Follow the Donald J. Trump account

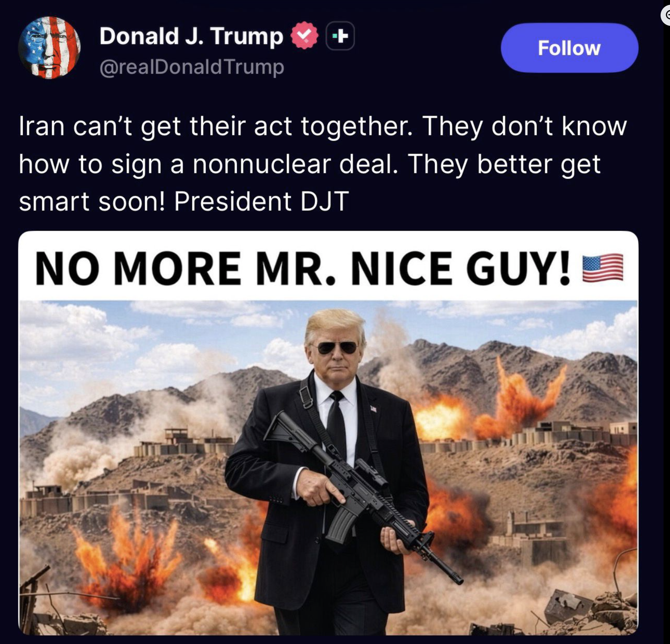coord(569,48)
